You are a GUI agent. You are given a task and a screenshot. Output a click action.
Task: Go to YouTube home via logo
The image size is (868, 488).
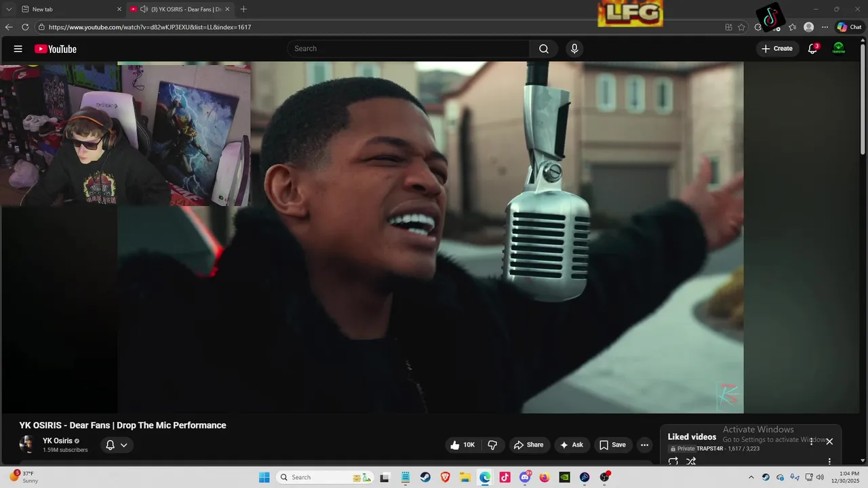(x=56, y=49)
